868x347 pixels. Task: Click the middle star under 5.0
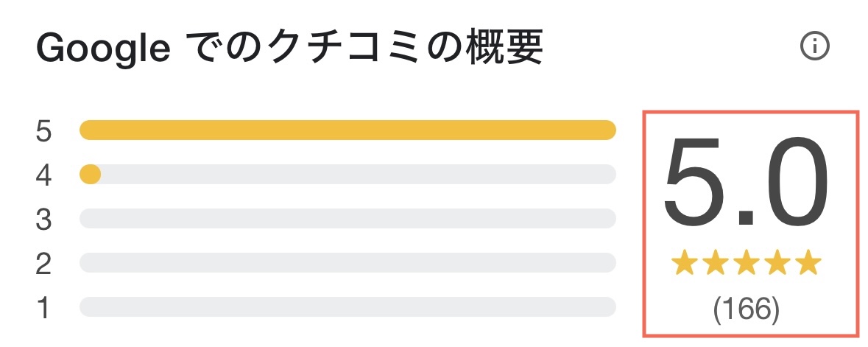[746, 262]
